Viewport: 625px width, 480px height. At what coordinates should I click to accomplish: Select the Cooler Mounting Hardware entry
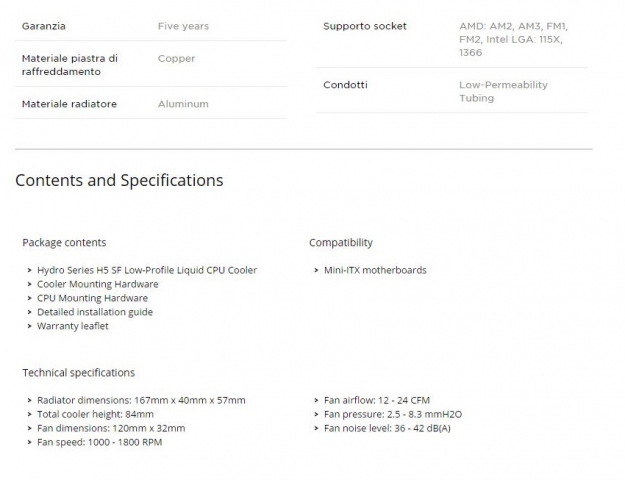98,284
